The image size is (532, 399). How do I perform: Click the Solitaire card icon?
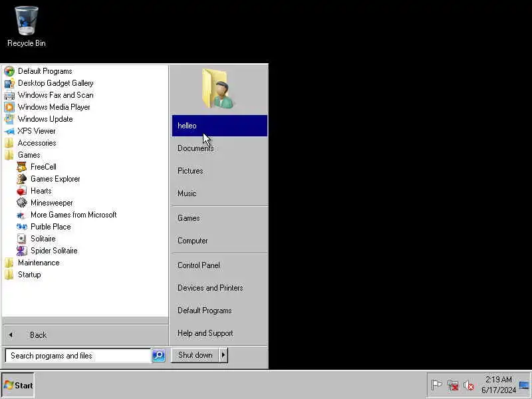tap(22, 239)
